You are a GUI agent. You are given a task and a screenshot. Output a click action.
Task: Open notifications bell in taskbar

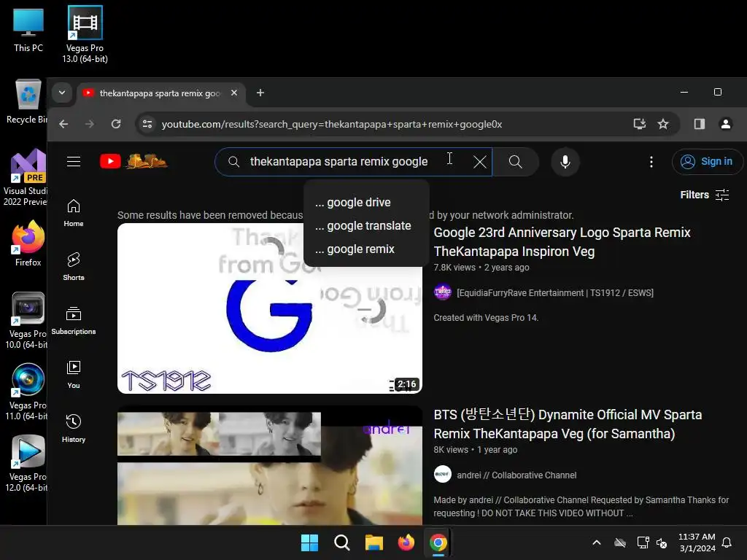727,542
